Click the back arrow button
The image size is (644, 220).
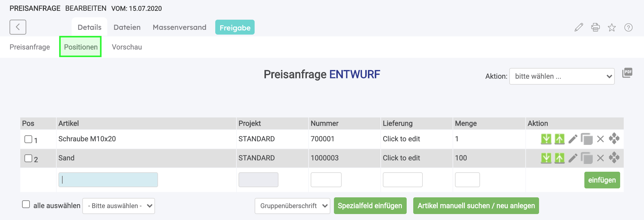tap(18, 27)
